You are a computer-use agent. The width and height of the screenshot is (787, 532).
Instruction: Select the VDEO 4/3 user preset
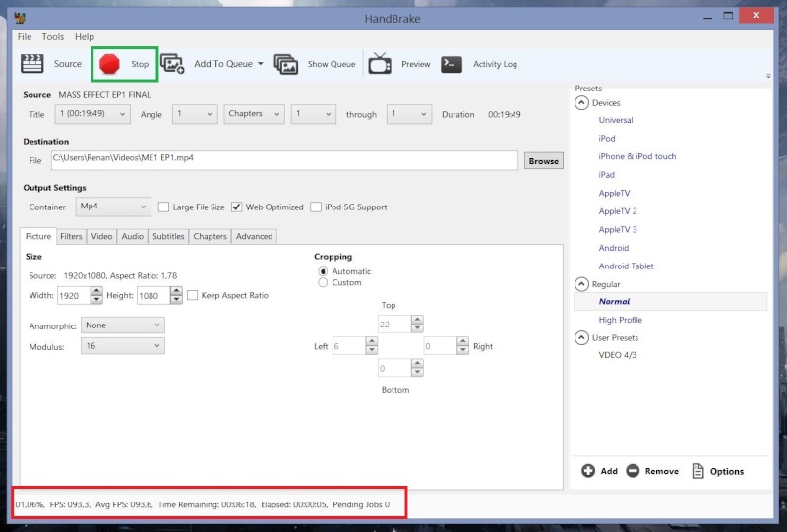[618, 355]
